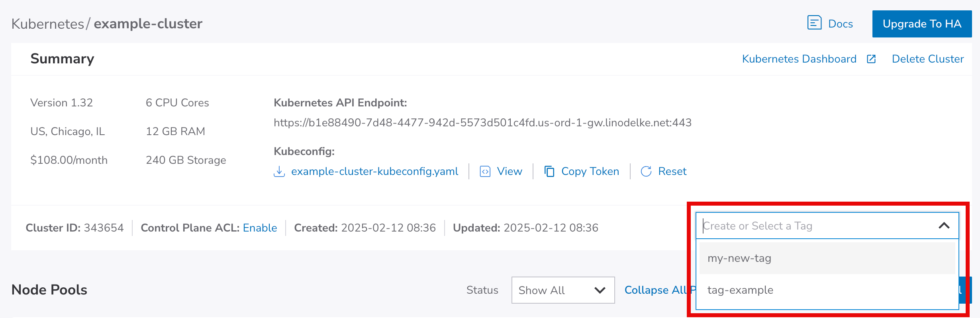Collapse the tag dropdown using the up chevron
This screenshot has height=318, width=980.
tap(944, 226)
